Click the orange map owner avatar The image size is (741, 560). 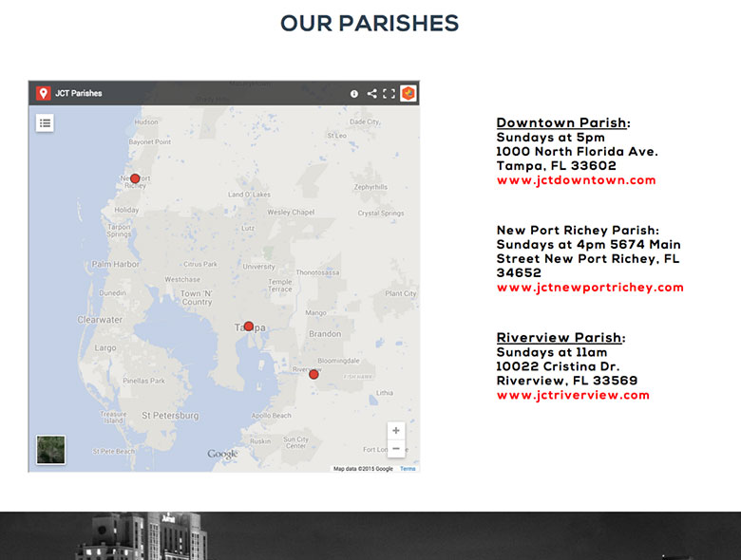pyautogui.click(x=408, y=93)
